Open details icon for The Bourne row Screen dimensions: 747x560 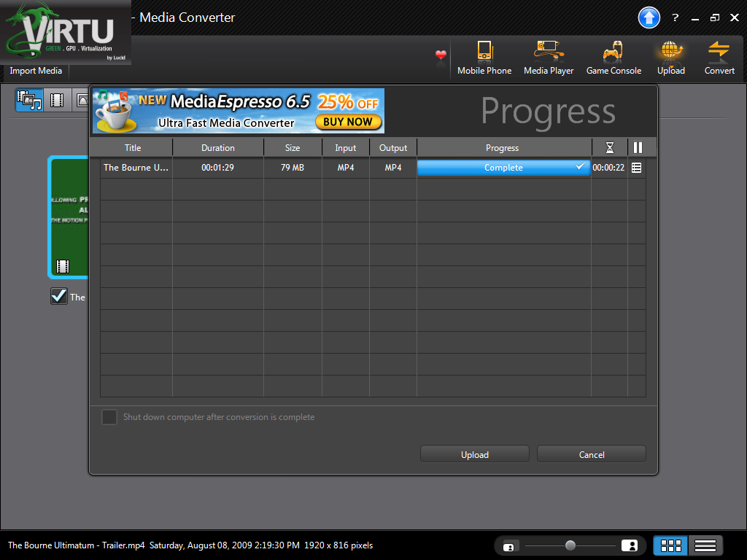pos(636,168)
